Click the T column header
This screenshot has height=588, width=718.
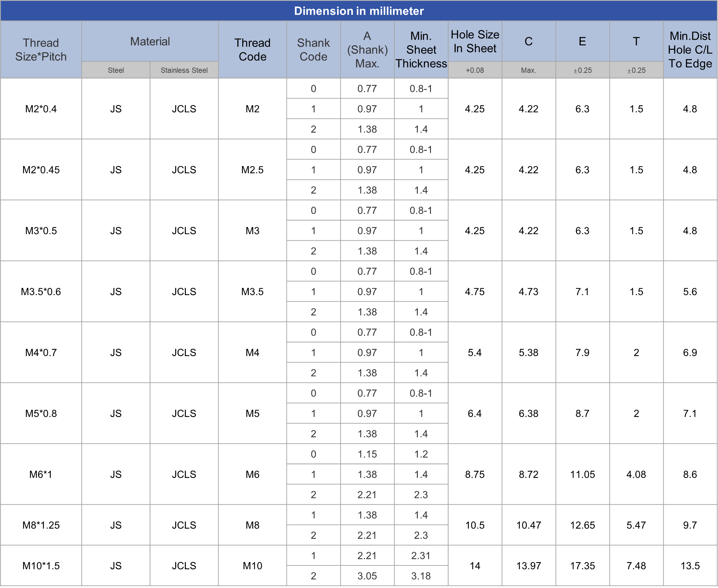[x=636, y=41]
